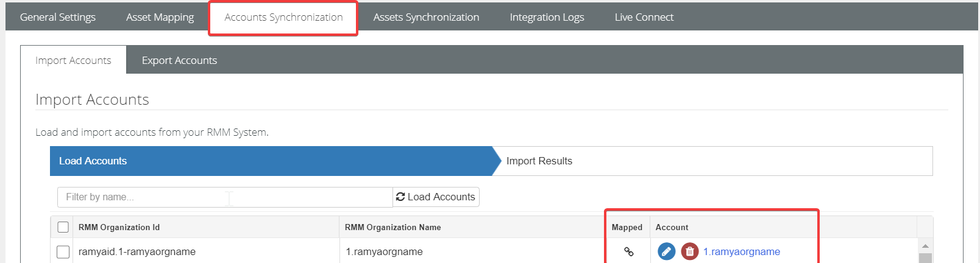The width and height of the screenshot is (980, 263).
Task: Open the 1.ramyaorgname account link
Action: tap(741, 251)
